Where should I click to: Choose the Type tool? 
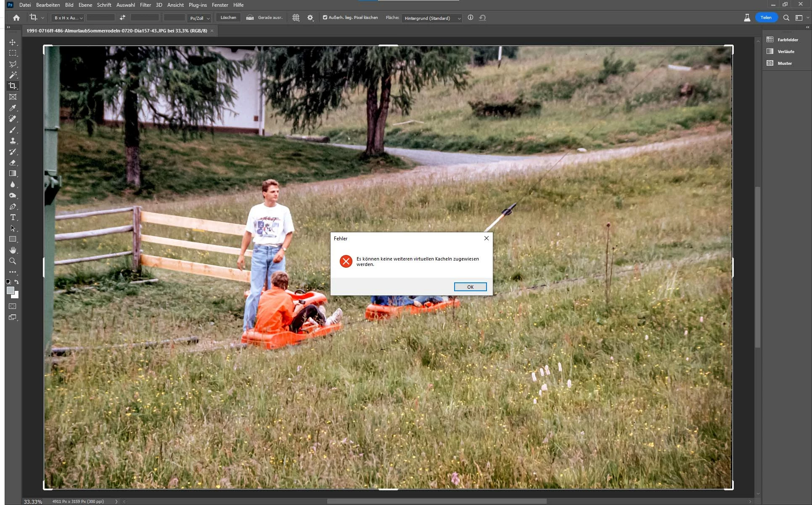(13, 217)
